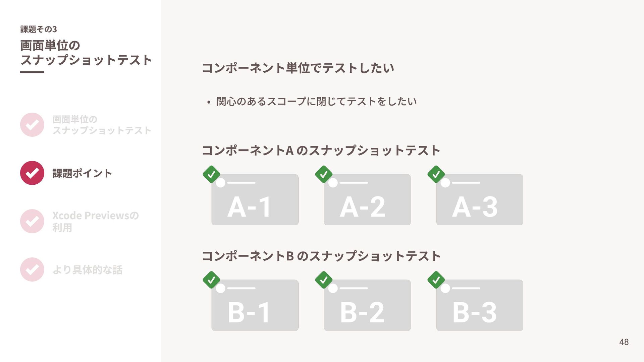Go to より具体的な話 section label
The image size is (644, 362).
click(88, 270)
